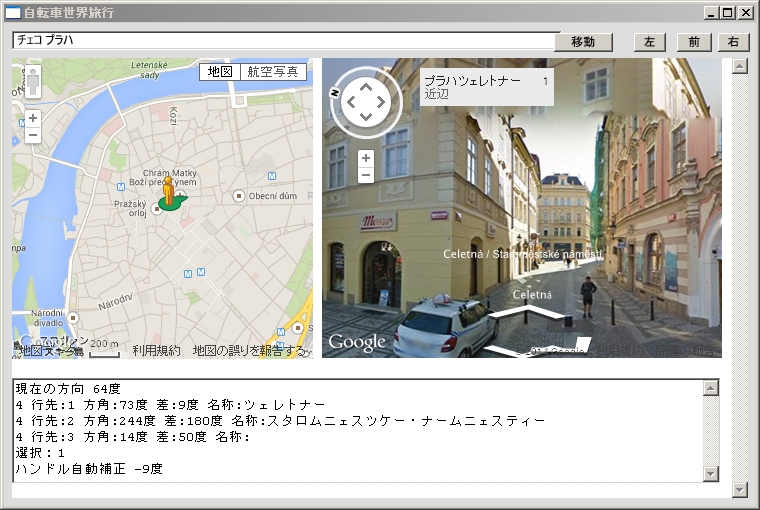The height and width of the screenshot is (510, 760).
Task: Minimize the 自転車世界旅行 window
Action: (711, 13)
